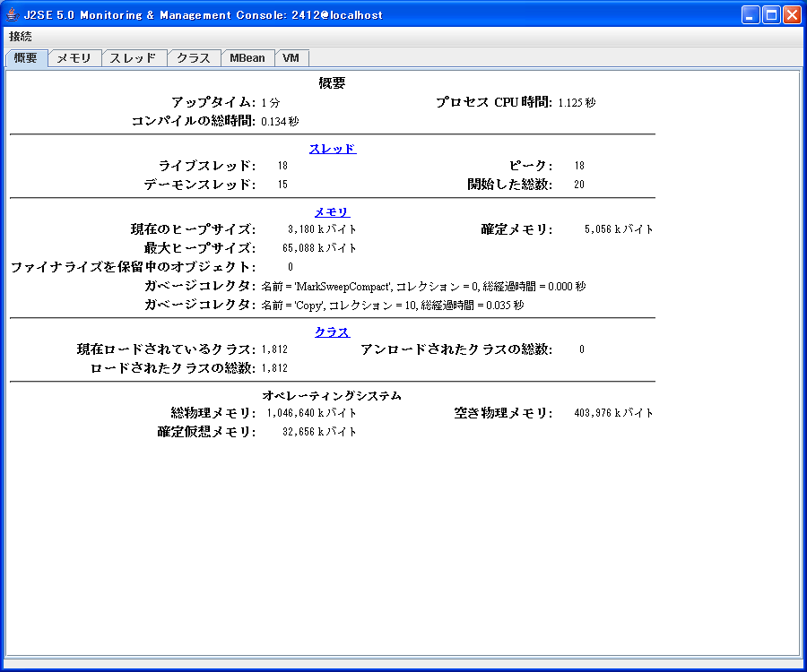Click the アンロードされたクラスの総数 value "0"

point(582,349)
